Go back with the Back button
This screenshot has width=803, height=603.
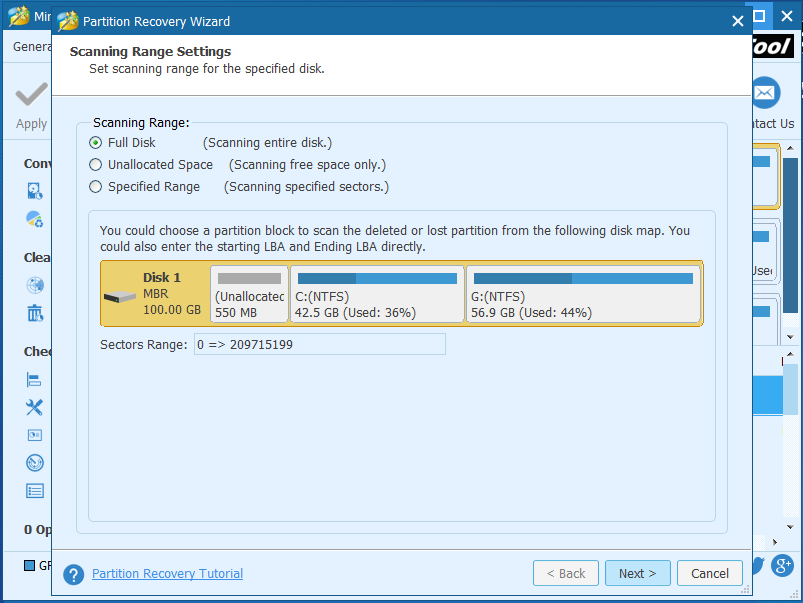pos(565,573)
